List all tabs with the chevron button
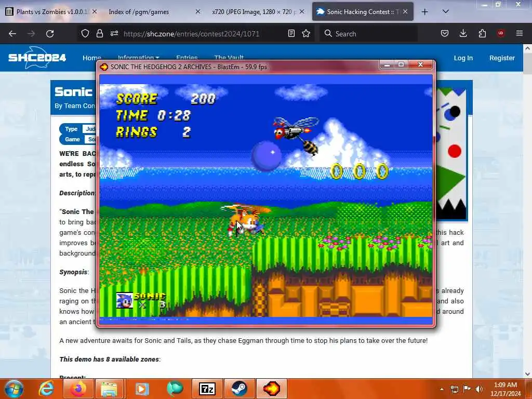 click(445, 12)
